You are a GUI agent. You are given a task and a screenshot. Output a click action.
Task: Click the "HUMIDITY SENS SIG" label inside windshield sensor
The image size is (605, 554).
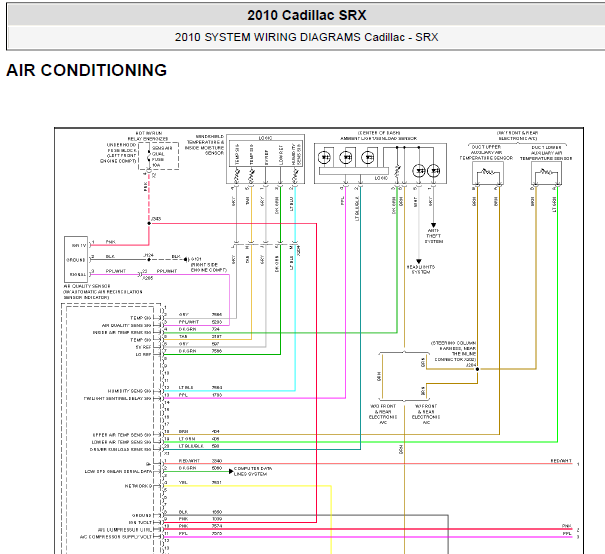(x=296, y=154)
